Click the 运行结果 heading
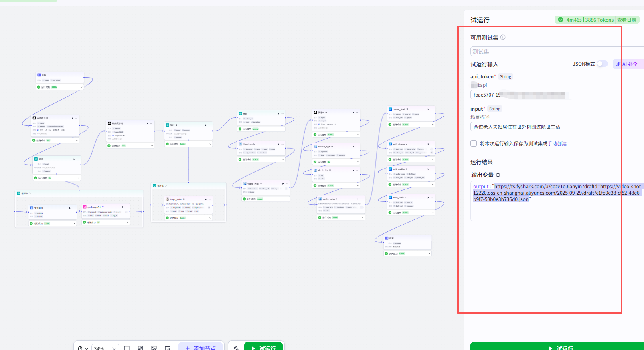The image size is (644, 350). pyautogui.click(x=482, y=162)
